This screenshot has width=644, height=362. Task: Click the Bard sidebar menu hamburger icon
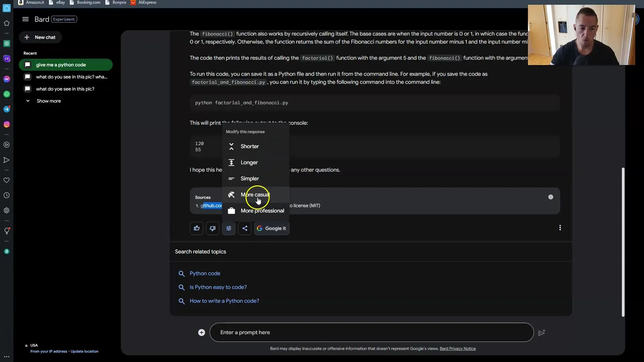[25, 19]
